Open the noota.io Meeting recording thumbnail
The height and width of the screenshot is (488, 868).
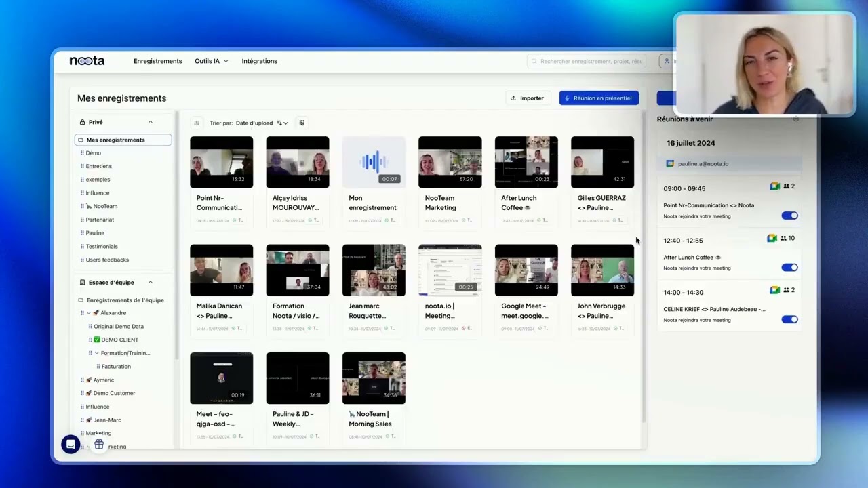(450, 270)
